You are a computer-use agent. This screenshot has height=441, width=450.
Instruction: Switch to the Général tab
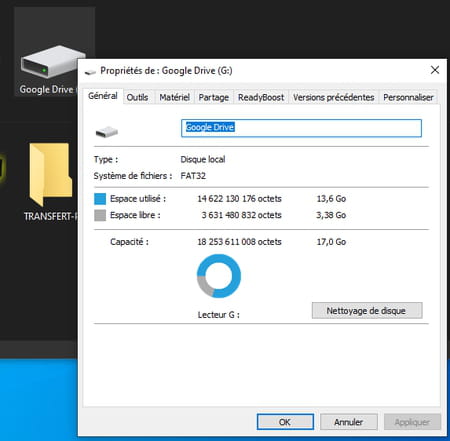point(103,96)
